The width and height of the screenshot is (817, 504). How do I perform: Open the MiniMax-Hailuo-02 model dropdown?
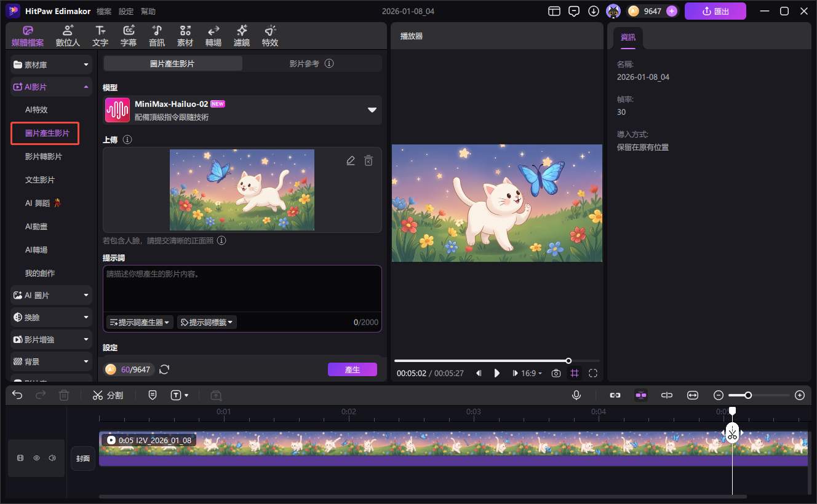tap(372, 110)
